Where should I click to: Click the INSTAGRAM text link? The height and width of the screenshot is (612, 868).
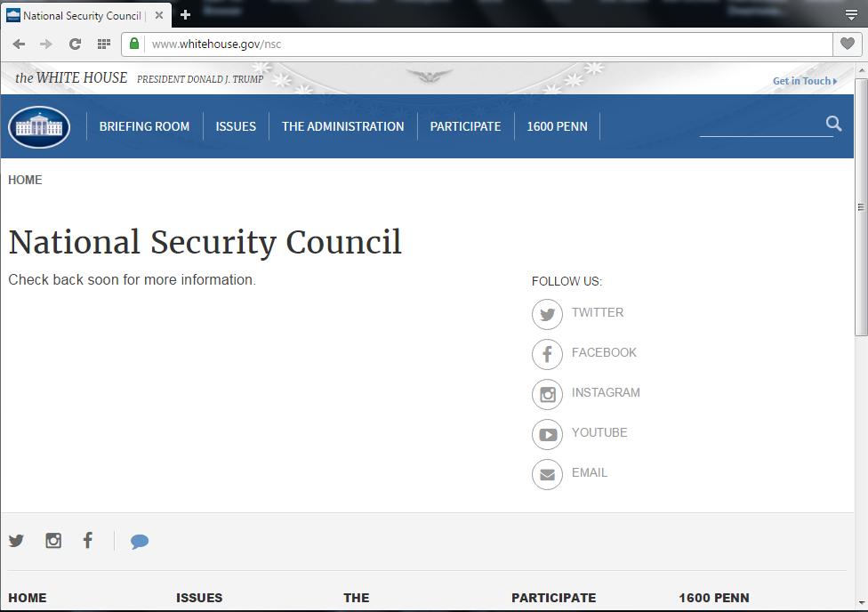(x=606, y=392)
